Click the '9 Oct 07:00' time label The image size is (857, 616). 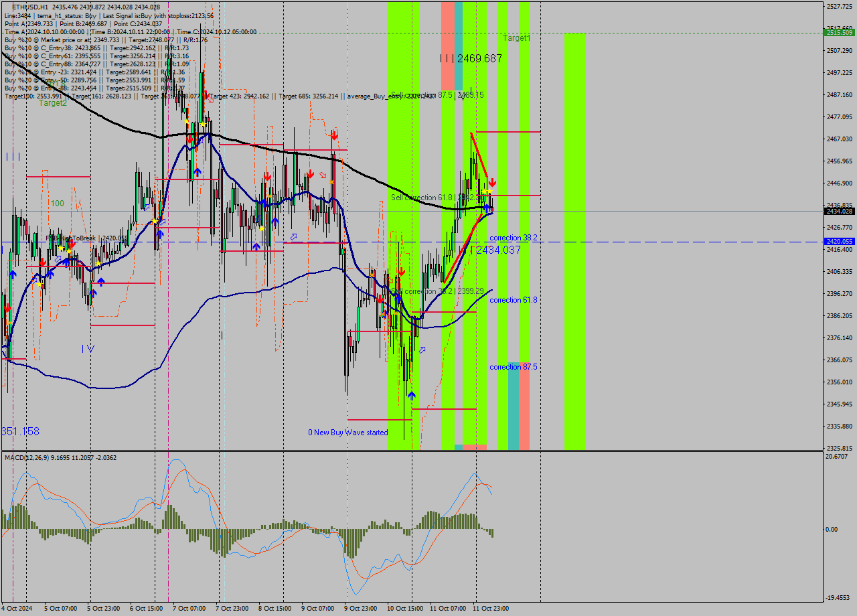318,609
